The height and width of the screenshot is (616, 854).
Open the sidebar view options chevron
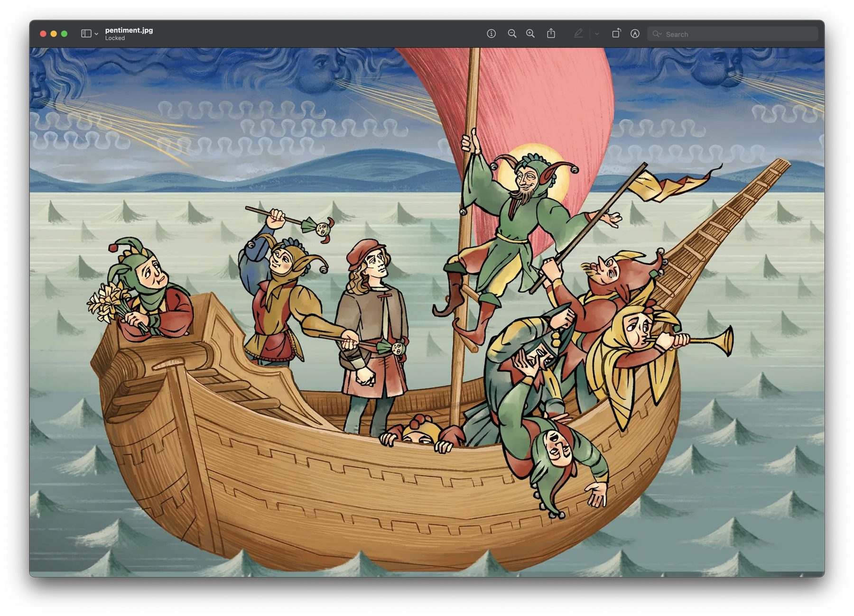tap(96, 34)
